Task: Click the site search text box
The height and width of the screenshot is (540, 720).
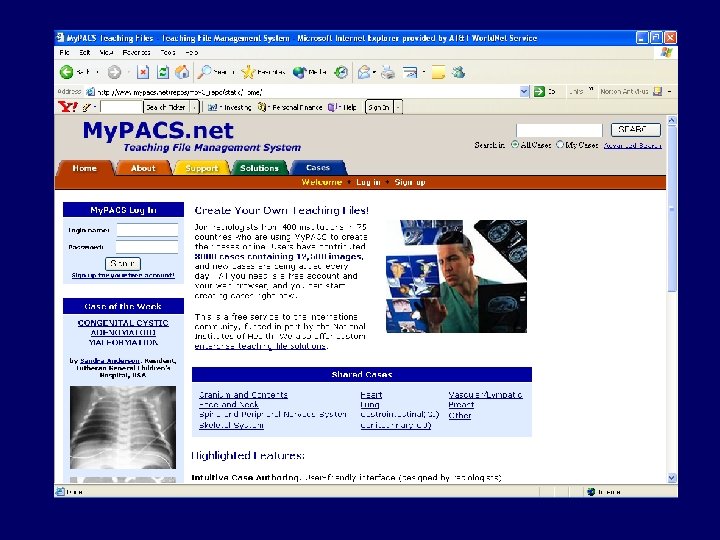Action: pyautogui.click(x=559, y=130)
